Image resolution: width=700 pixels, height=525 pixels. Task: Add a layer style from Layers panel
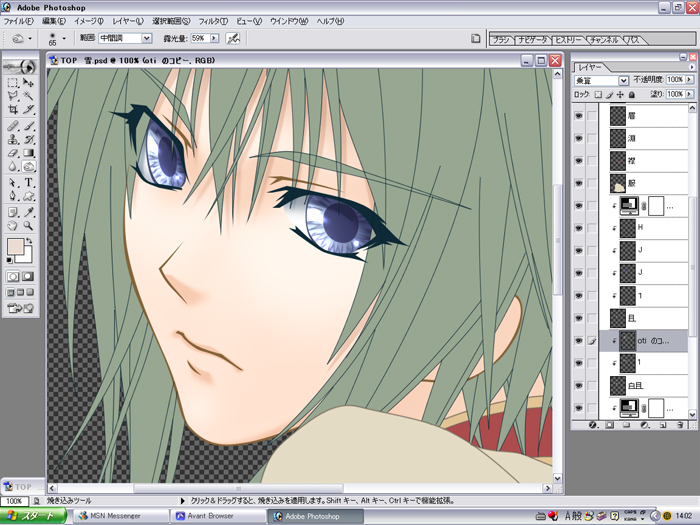point(593,425)
